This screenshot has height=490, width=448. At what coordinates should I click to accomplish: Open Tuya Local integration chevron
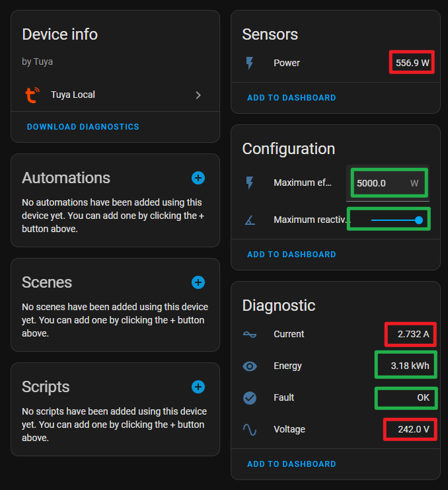198,95
